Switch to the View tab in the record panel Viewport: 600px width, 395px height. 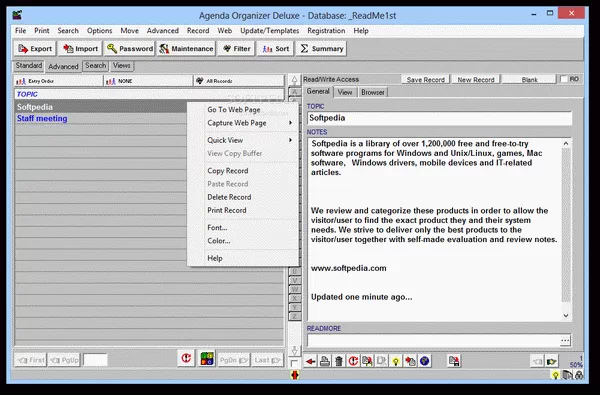pyautogui.click(x=345, y=92)
